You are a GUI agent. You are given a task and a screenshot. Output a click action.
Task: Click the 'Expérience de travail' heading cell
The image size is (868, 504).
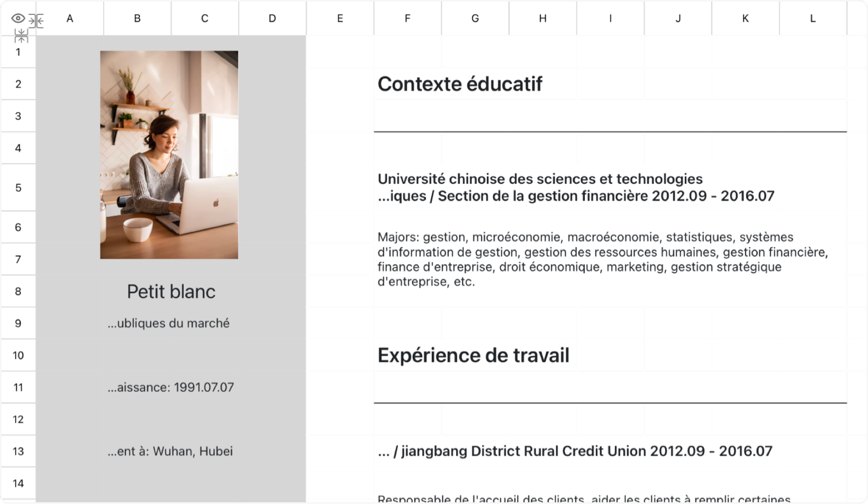473,355
